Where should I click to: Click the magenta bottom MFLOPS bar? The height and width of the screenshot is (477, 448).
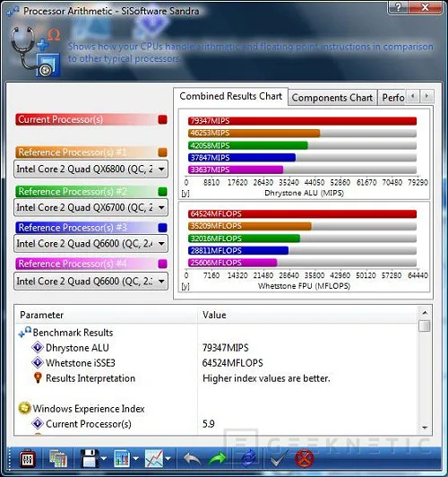coord(232,263)
